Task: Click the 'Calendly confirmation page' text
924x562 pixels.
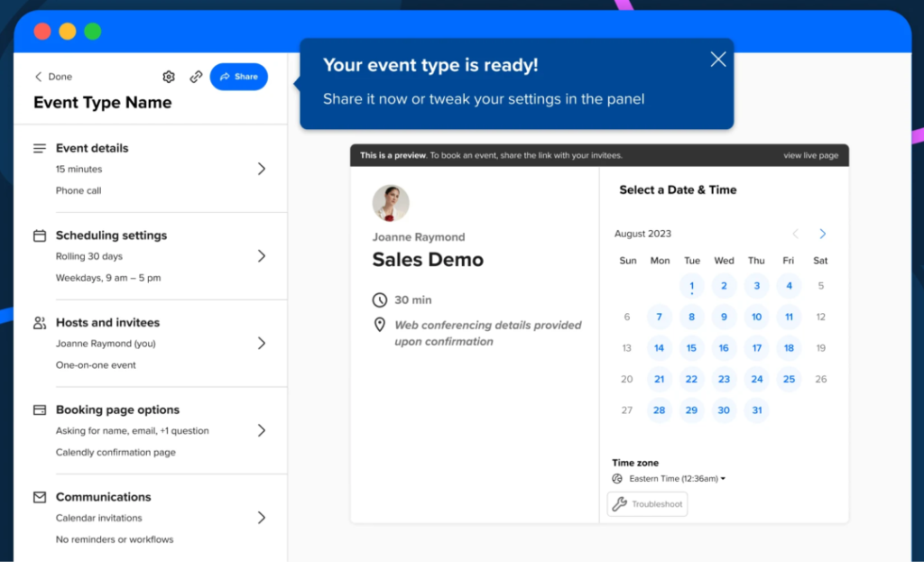Action: coord(115,453)
